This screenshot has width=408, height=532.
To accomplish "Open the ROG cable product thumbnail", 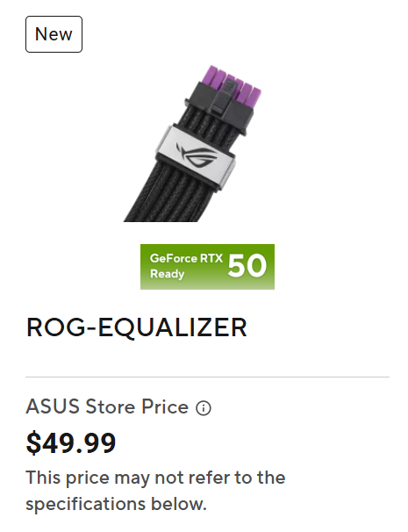I will 193,143.
